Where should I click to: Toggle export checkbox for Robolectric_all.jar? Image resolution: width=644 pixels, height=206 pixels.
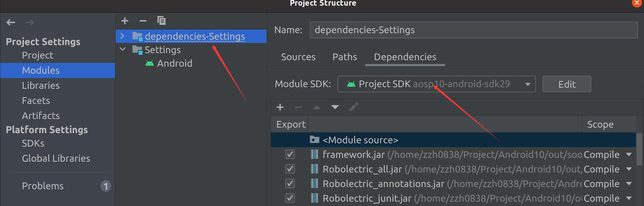(290, 169)
